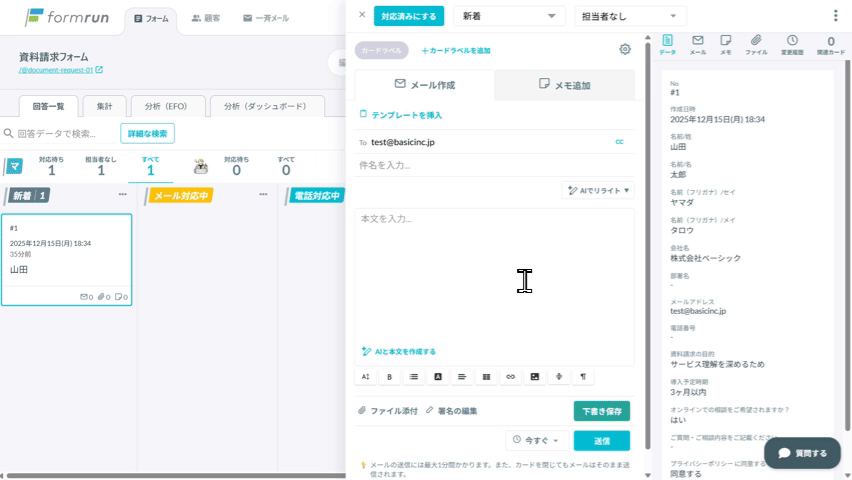Click the テンプレートを挿入 link

[x=401, y=115]
